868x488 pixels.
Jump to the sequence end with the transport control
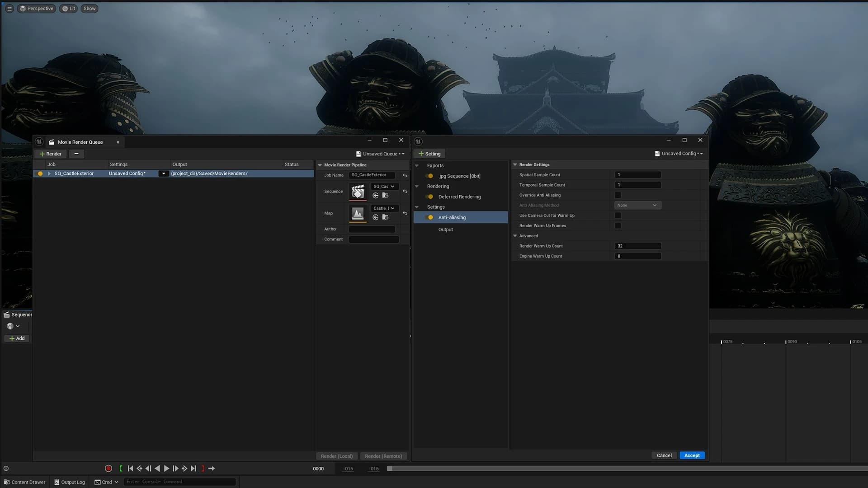pyautogui.click(x=193, y=469)
